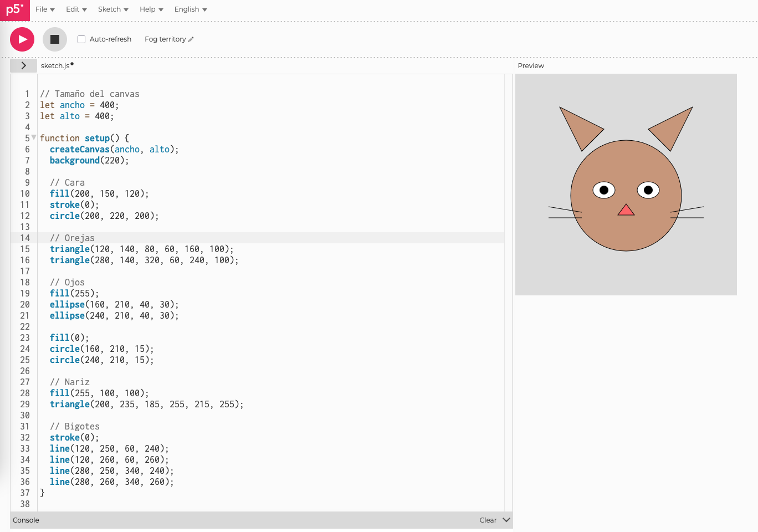Open the Sketch menu
This screenshot has height=532, width=758.
pos(113,9)
